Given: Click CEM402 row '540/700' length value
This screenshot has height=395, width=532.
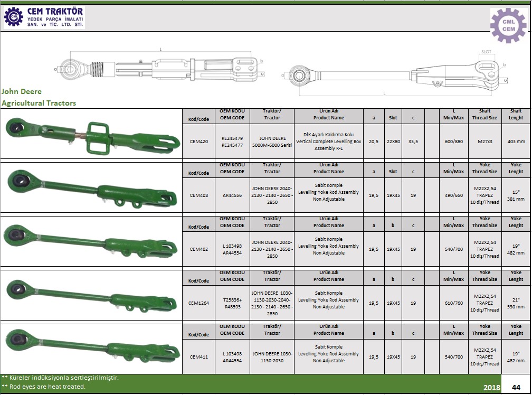Looking at the screenshot, I should 454,249.
